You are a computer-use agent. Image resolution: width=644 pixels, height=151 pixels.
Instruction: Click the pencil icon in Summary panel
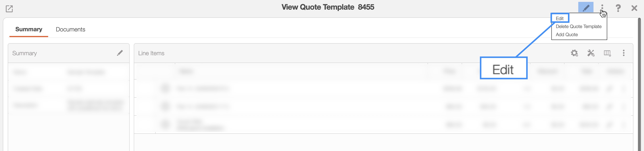point(120,53)
